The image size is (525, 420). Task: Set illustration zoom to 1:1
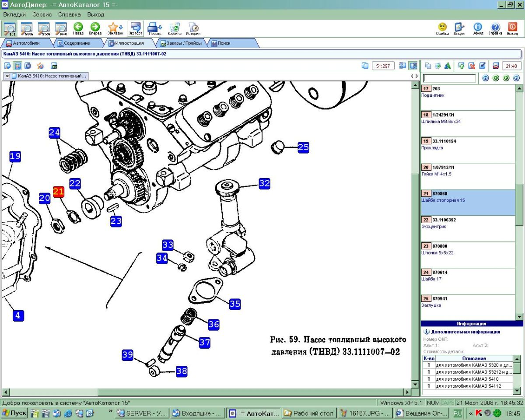[10, 28]
